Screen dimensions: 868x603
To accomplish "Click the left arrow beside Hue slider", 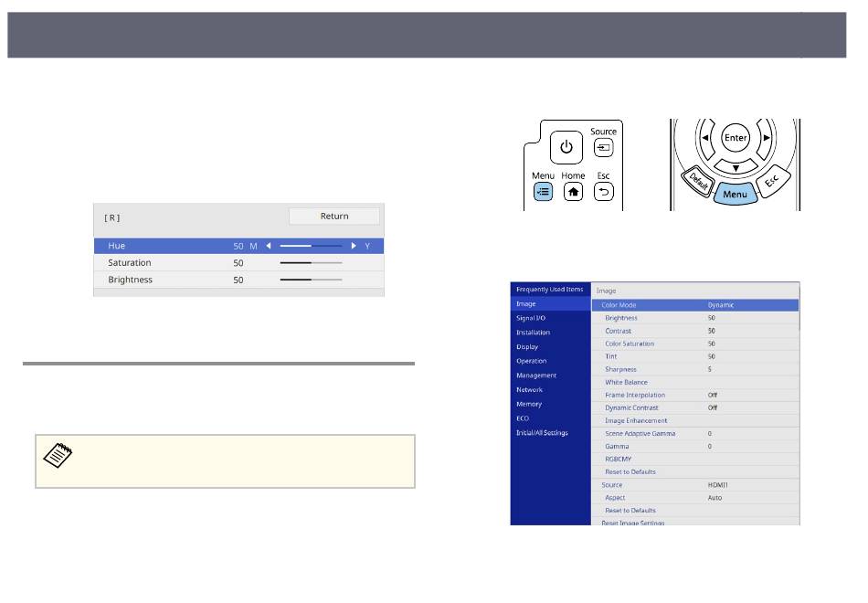I will 269,246.
